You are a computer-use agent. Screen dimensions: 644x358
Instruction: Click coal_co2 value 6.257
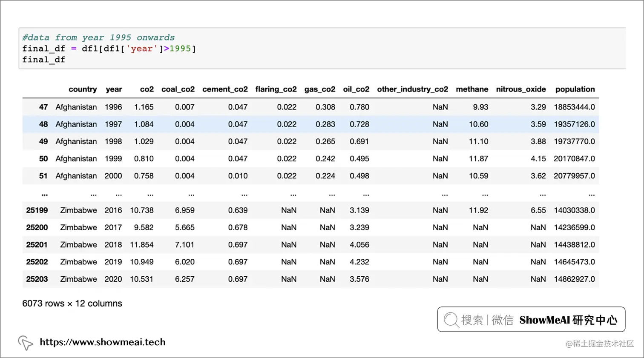(x=184, y=279)
